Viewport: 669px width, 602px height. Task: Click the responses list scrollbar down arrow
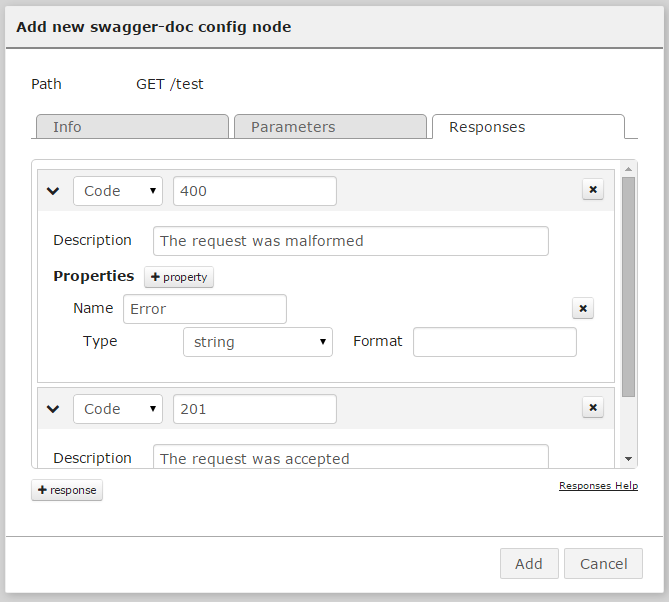click(x=628, y=458)
